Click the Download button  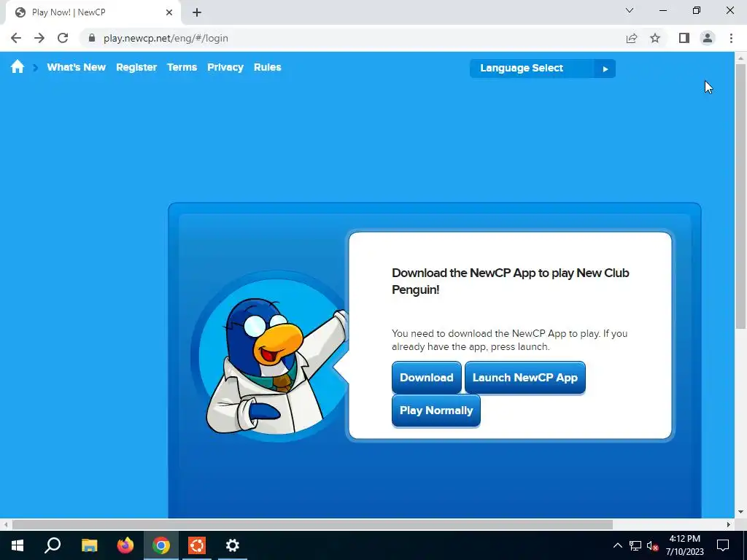point(426,377)
